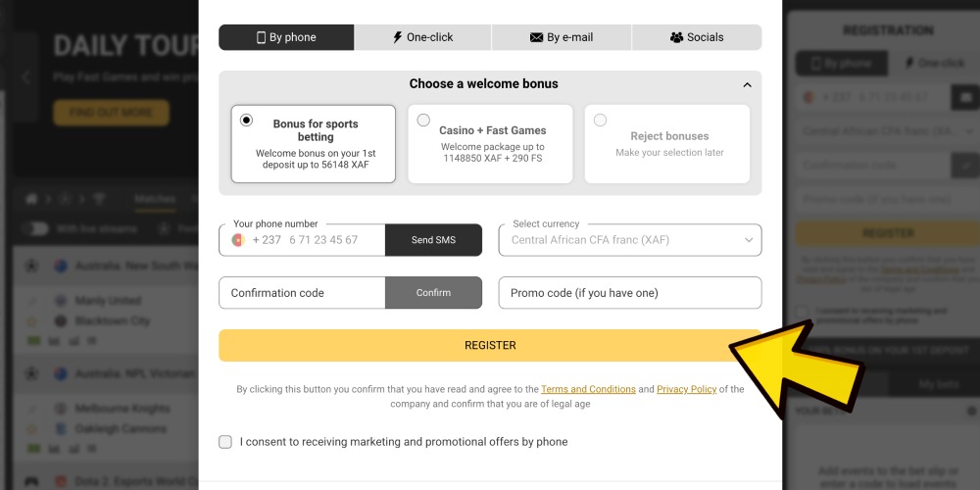This screenshot has height=490, width=980.
Task: Select the Casino + Fast Games bonus
Action: [490, 144]
